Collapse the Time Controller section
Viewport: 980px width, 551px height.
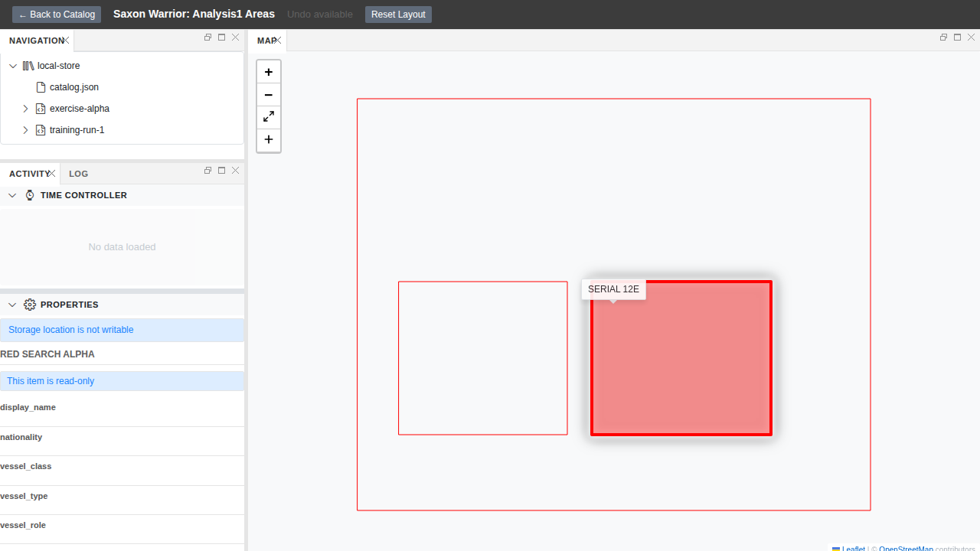click(x=12, y=195)
